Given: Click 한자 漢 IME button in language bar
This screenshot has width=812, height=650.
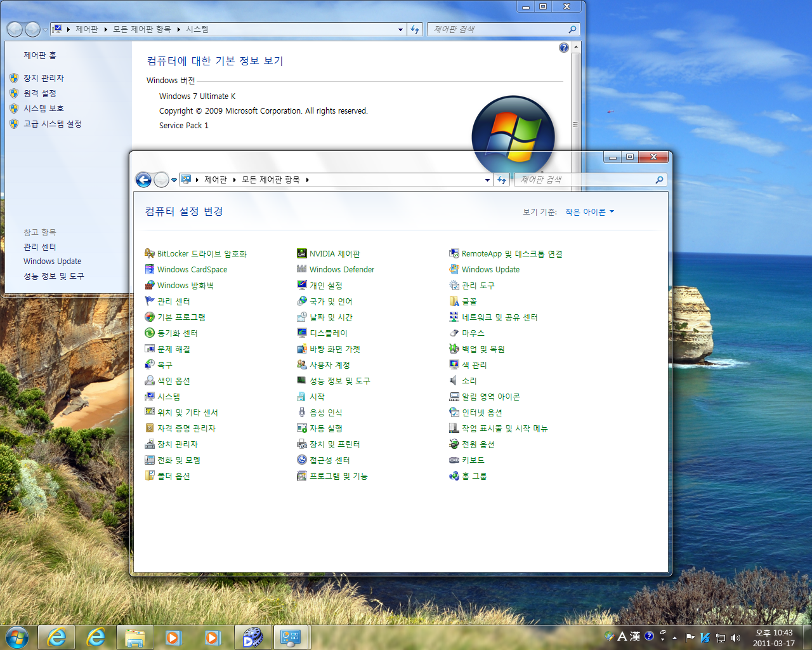Looking at the screenshot, I should coord(635,637).
